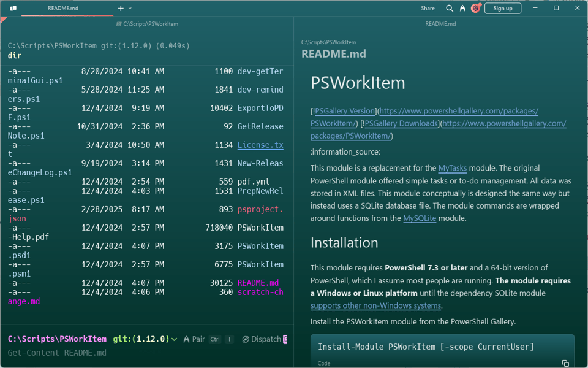Click the 718040 file size value
This screenshot has height=368, width=588.
click(219, 228)
